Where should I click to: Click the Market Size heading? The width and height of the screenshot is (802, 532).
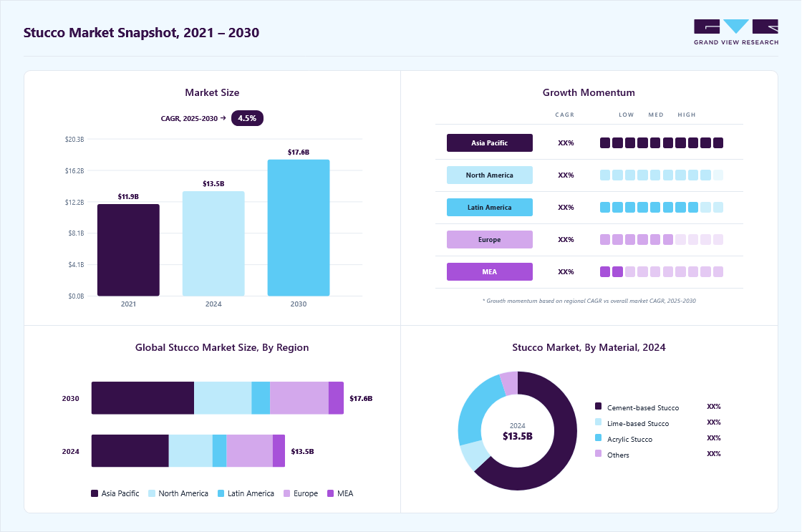pyautogui.click(x=212, y=92)
